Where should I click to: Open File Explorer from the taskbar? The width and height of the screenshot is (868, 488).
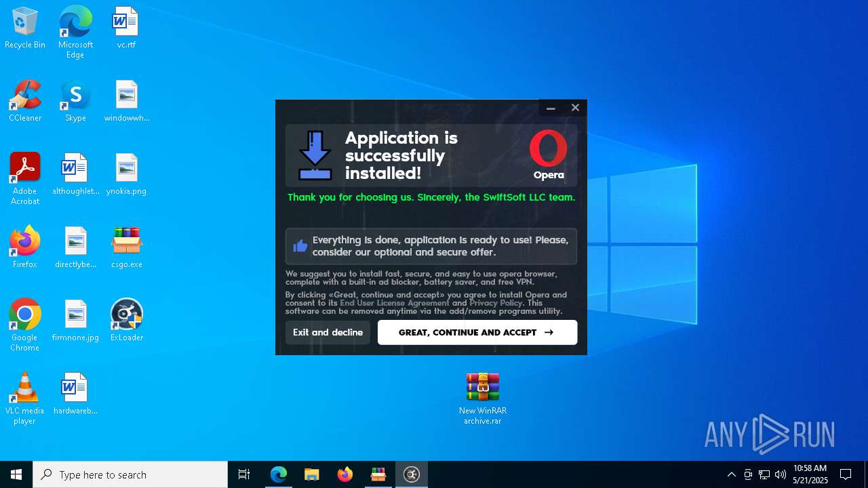tap(311, 474)
